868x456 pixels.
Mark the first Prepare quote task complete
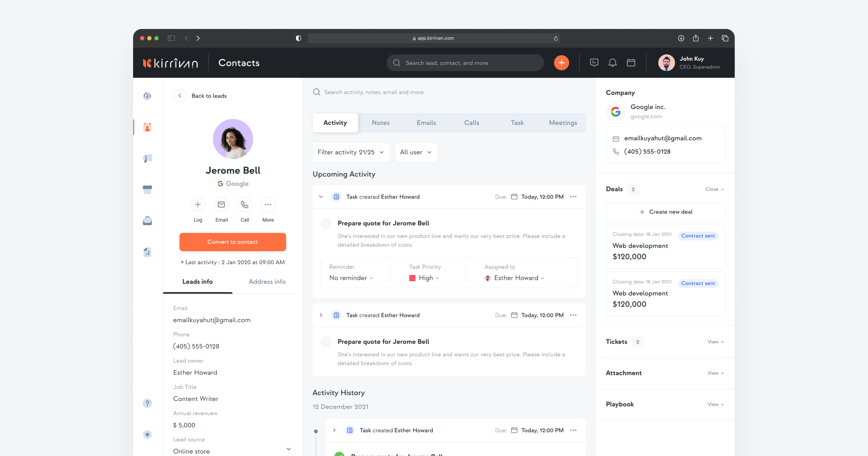click(x=325, y=223)
